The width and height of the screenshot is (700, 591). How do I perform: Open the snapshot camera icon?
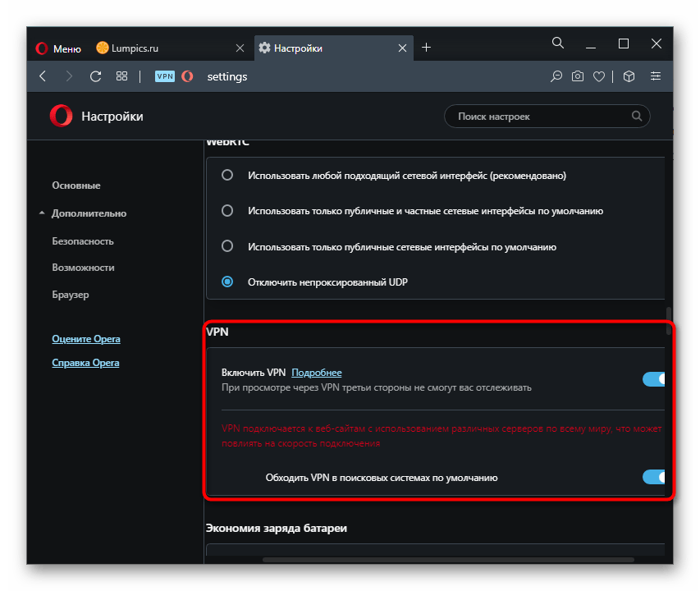click(x=578, y=76)
